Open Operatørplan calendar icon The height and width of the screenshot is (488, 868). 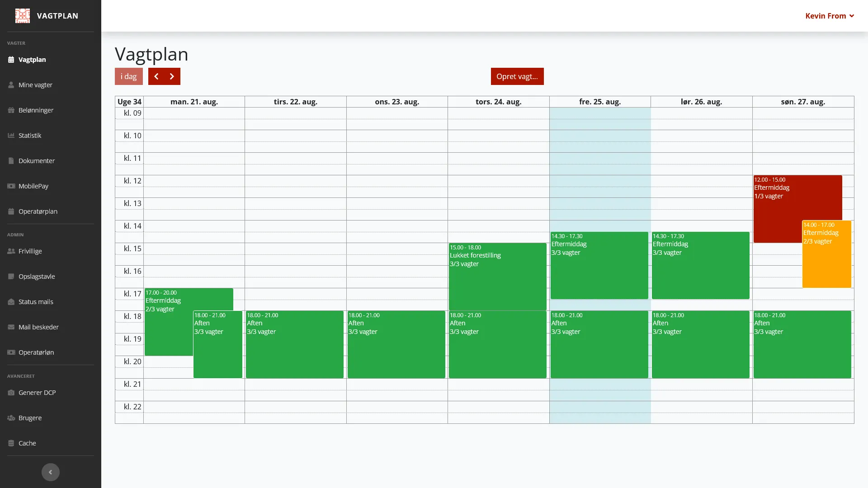click(x=11, y=211)
